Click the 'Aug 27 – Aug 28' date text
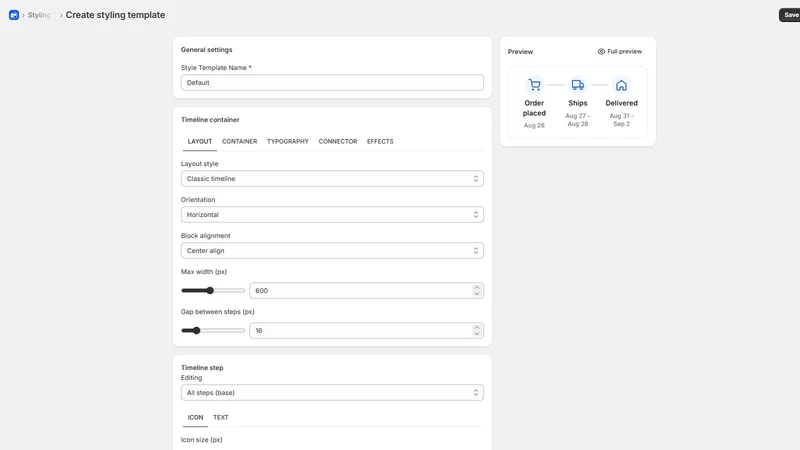The width and height of the screenshot is (800, 450). tap(578, 120)
